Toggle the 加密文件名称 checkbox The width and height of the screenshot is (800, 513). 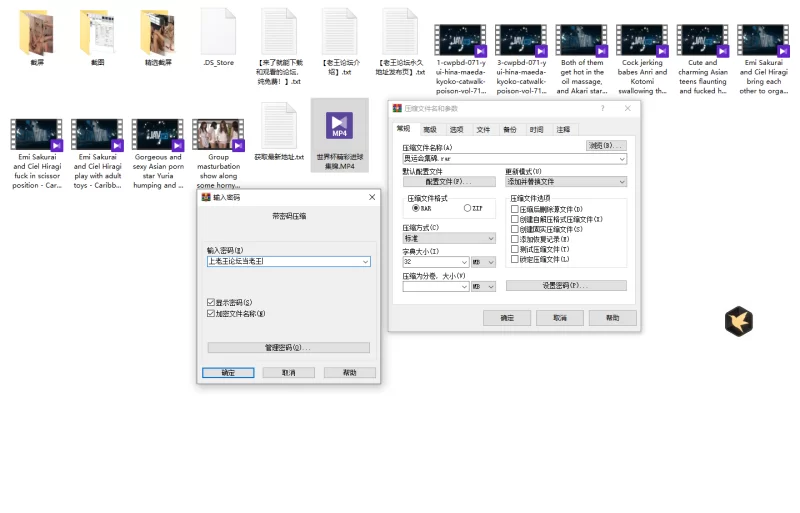pyautogui.click(x=211, y=313)
